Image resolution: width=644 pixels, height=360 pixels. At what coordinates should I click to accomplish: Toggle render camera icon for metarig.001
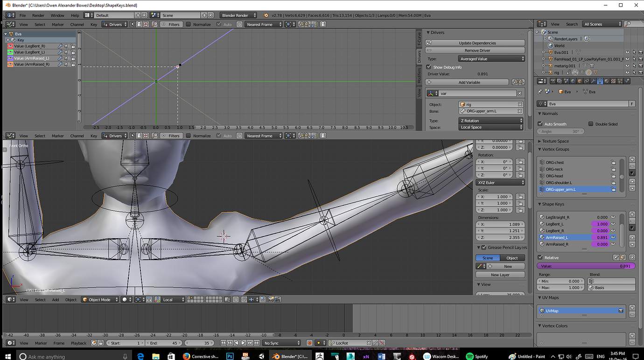pos(640,66)
